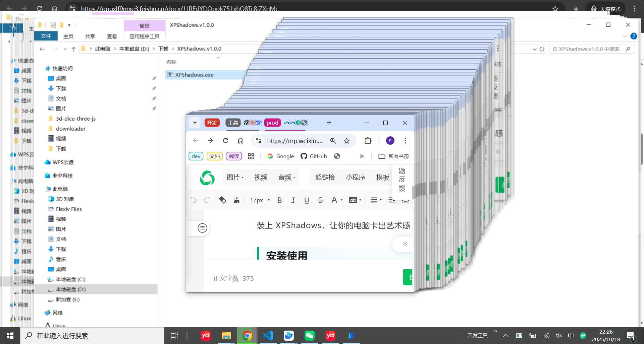Bookmark this page with the star icon
The width and height of the screenshot is (644, 344).
pyautogui.click(x=346, y=141)
